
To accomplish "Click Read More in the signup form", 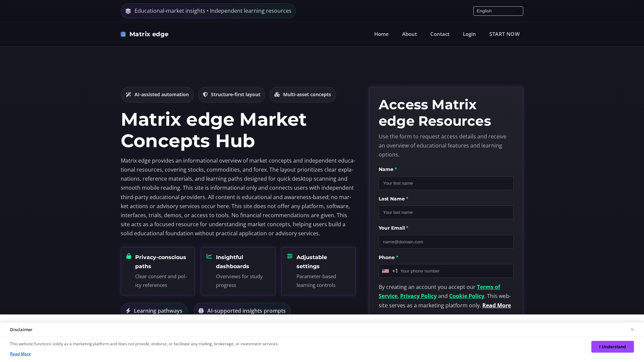I will coord(496,305).
